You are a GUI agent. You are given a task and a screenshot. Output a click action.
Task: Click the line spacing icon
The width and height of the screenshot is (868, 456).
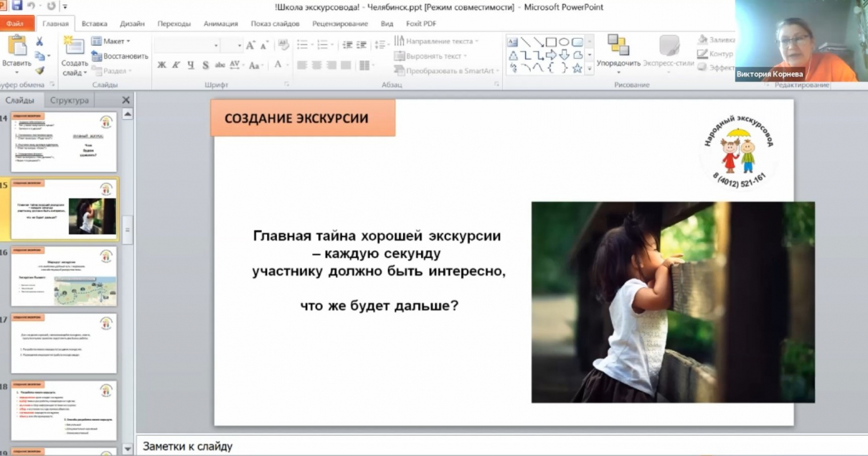coord(379,45)
